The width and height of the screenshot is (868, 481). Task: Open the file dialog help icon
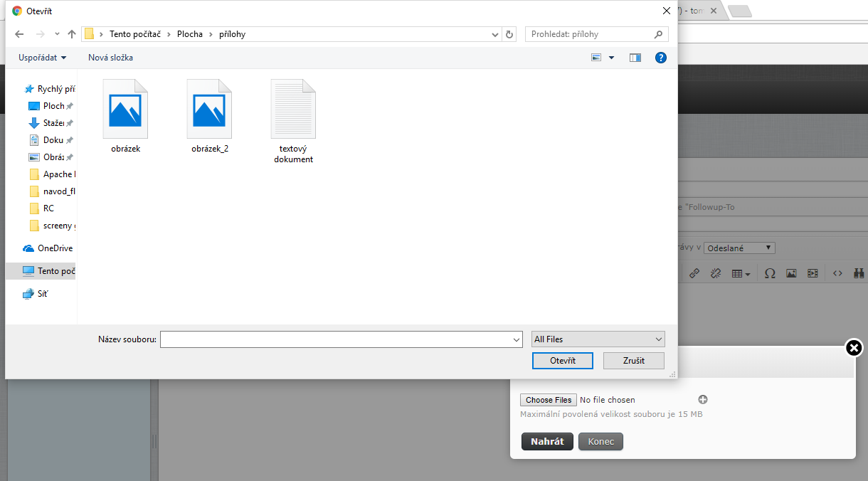[660, 58]
